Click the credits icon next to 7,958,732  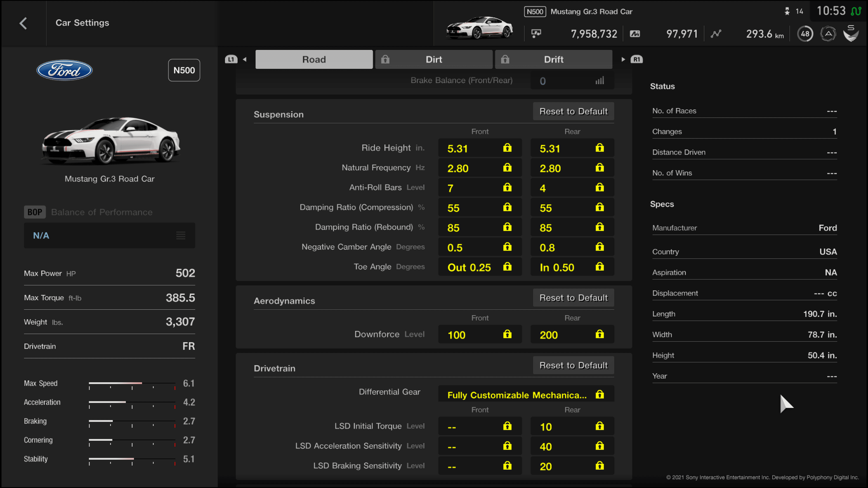point(536,34)
